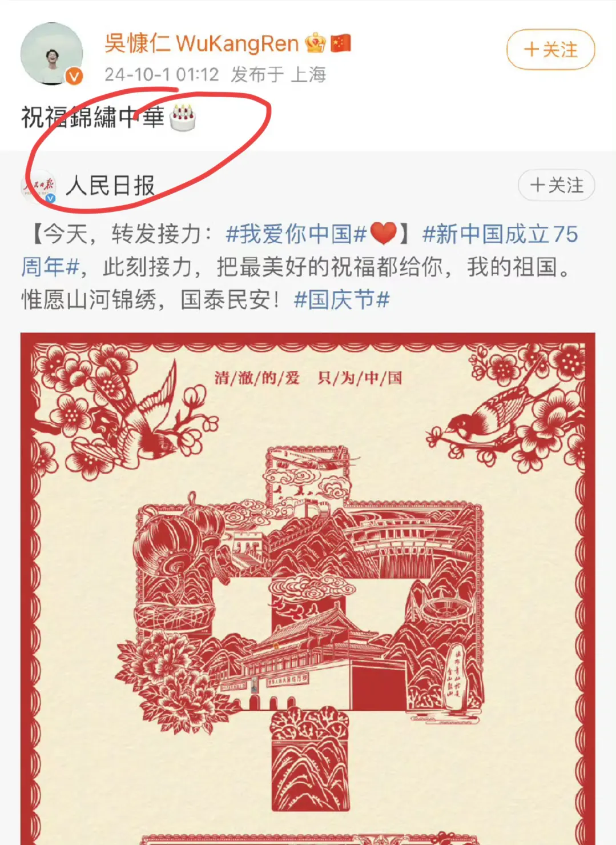Tap the birthday cake emoji in post
This screenshot has height=845, width=616.
pos(183,117)
